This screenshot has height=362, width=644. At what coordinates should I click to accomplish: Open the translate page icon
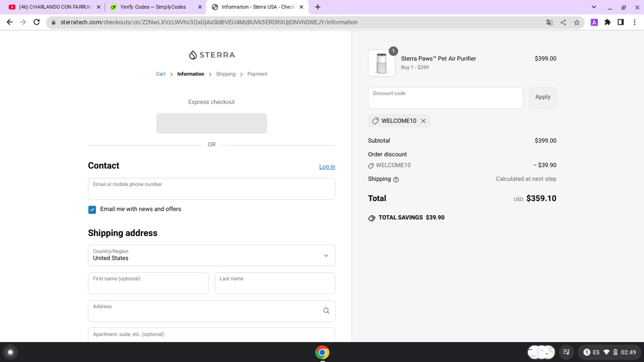click(550, 22)
